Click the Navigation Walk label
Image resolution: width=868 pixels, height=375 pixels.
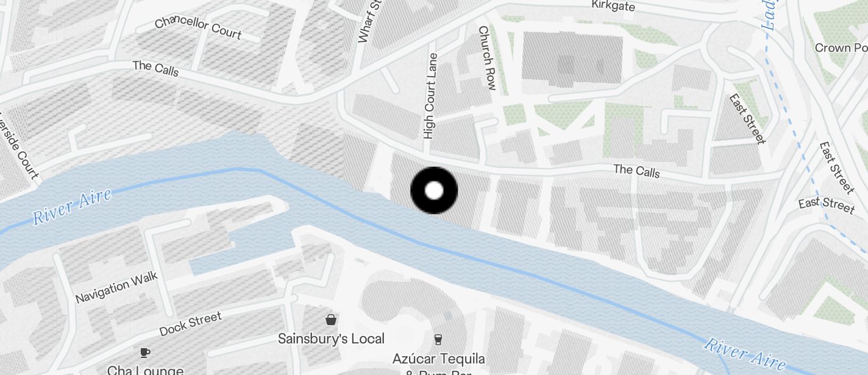pos(117,288)
